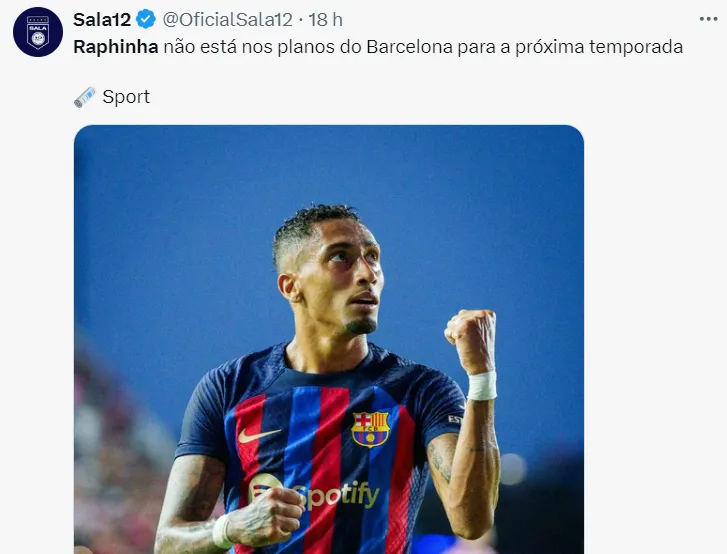Click the white wrist tape on raised arm

[x=482, y=386]
